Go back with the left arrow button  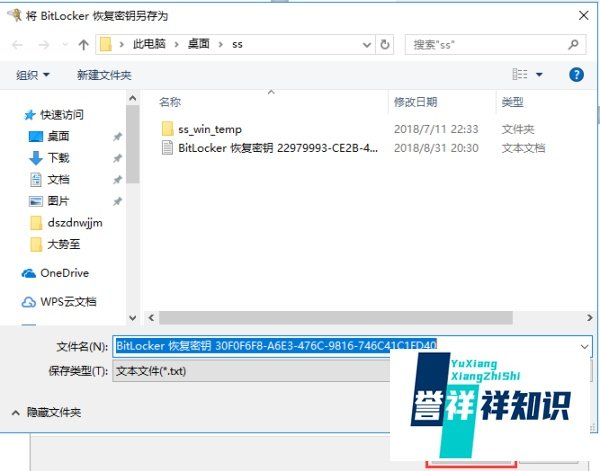point(17,45)
